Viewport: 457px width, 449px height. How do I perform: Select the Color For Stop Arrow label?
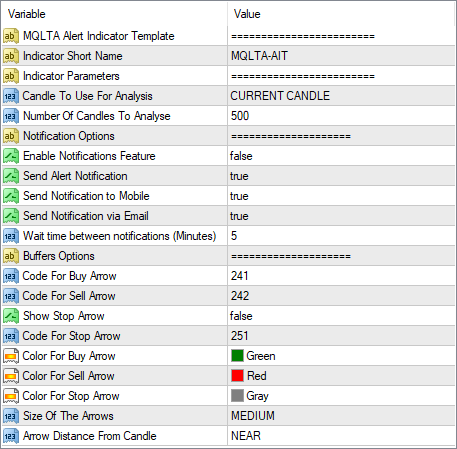click(x=71, y=396)
